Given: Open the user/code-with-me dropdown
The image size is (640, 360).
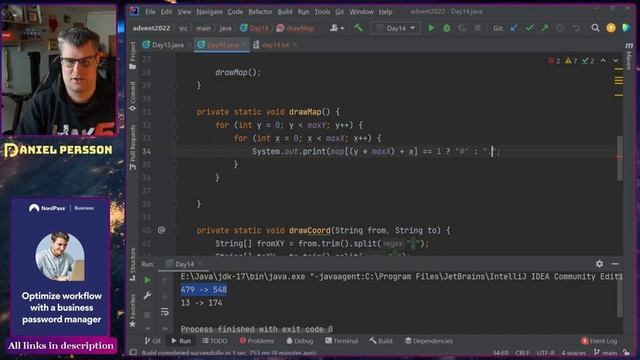Looking at the screenshot, I should point(337,28).
